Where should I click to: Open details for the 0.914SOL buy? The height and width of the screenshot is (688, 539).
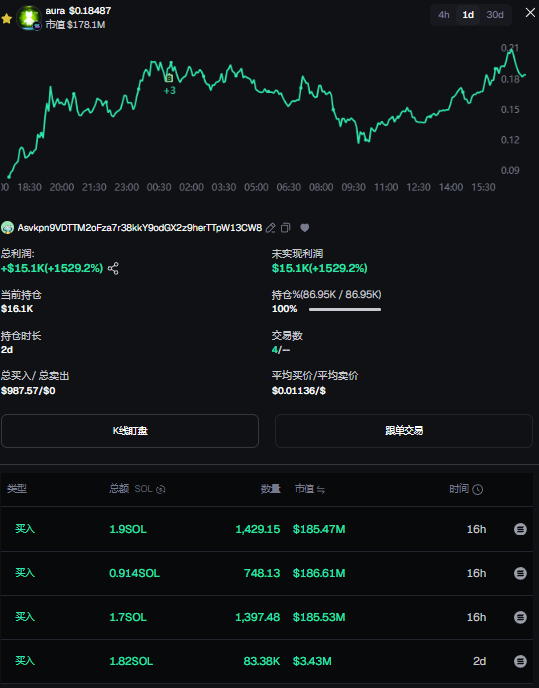point(520,573)
